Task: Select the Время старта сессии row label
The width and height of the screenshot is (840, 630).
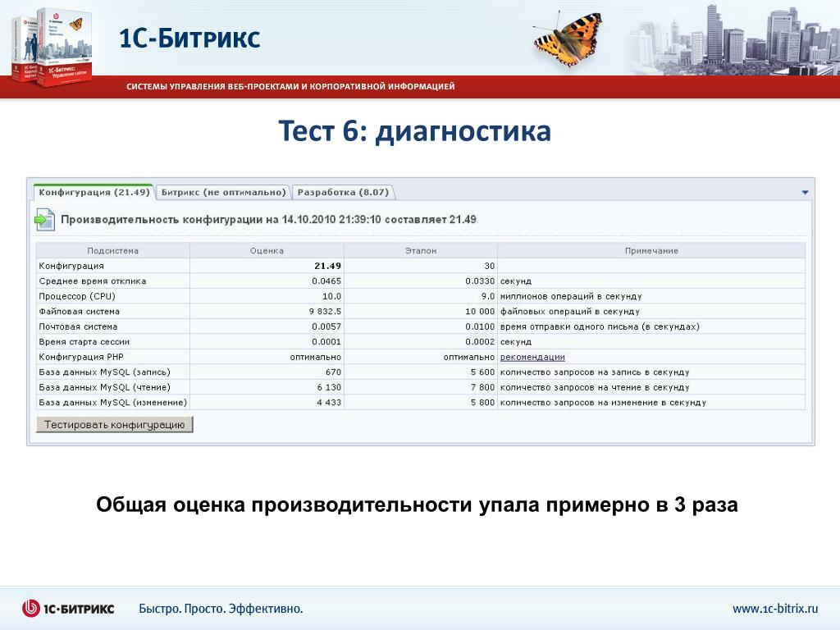Action: [84, 342]
